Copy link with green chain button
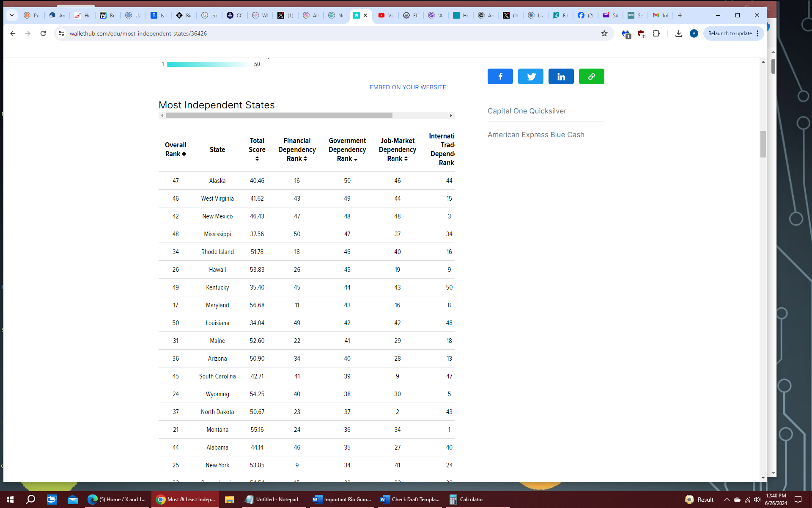This screenshot has width=812, height=508. click(591, 77)
